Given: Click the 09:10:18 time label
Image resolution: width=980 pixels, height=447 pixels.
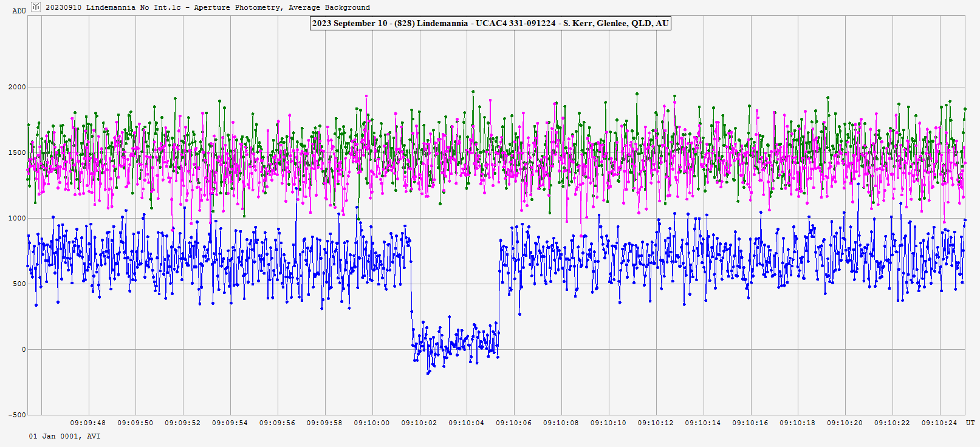Looking at the screenshot, I should coord(798,423).
